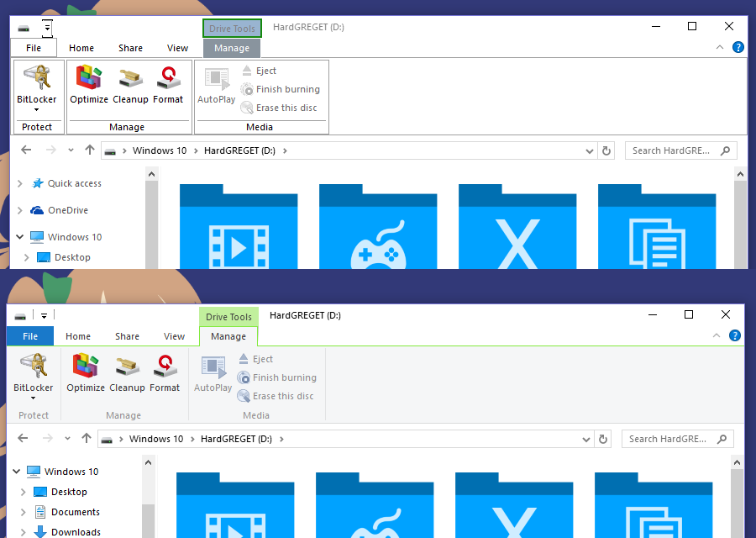Launch Cleanup tool in the top window
Viewport: 756px width, 538px height.
click(130, 85)
